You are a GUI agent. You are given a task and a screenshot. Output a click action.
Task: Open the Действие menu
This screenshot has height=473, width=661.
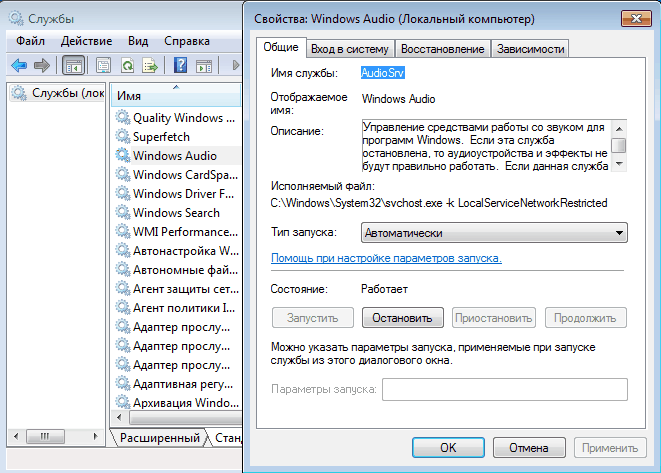click(x=86, y=41)
